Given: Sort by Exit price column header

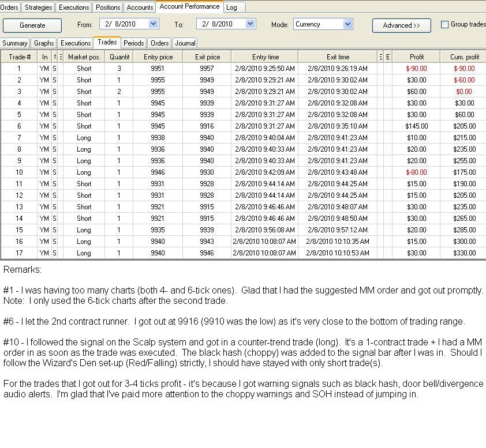Looking at the screenshot, I should (x=207, y=57).
